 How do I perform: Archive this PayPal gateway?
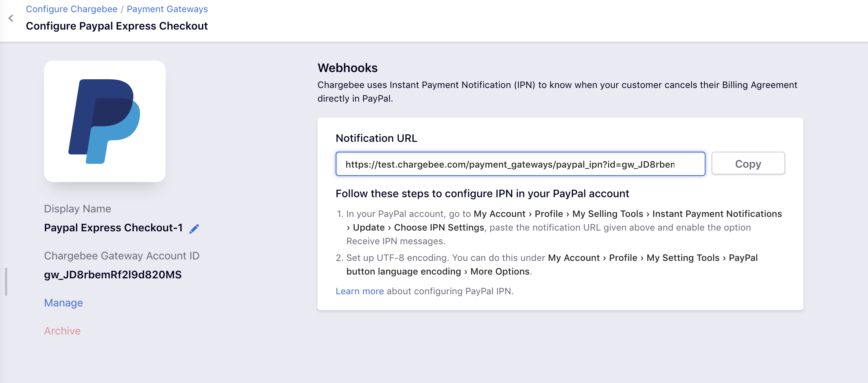click(x=62, y=331)
